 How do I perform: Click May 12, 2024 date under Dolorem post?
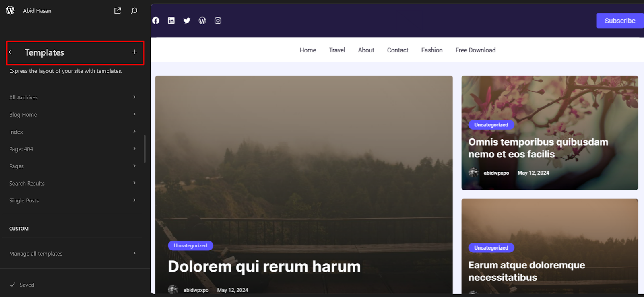pyautogui.click(x=233, y=290)
